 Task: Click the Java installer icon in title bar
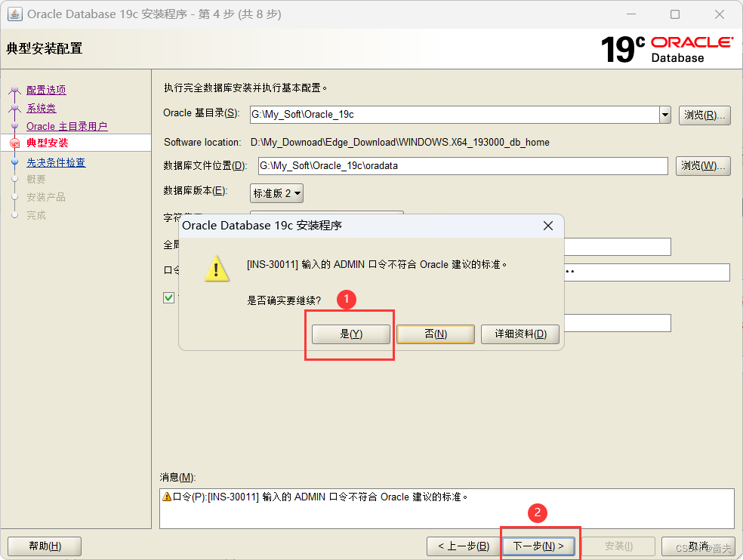click(x=14, y=14)
